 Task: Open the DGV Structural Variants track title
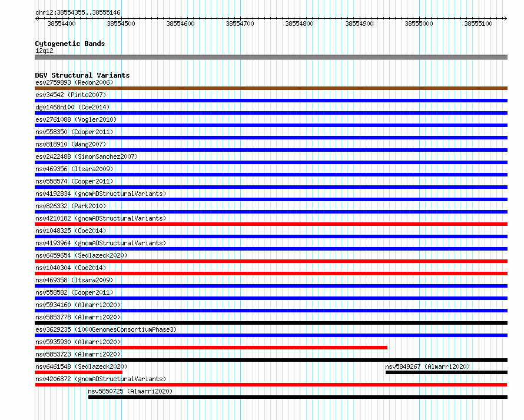click(x=82, y=75)
